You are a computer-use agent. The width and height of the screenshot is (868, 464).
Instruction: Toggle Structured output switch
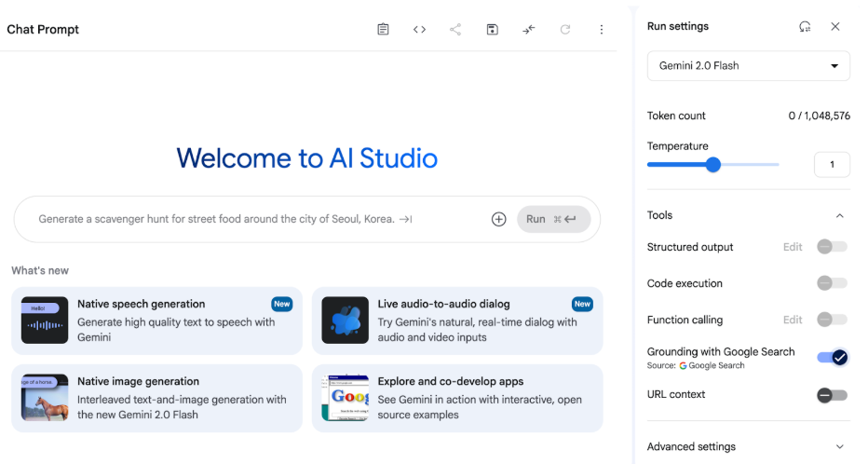coord(832,247)
